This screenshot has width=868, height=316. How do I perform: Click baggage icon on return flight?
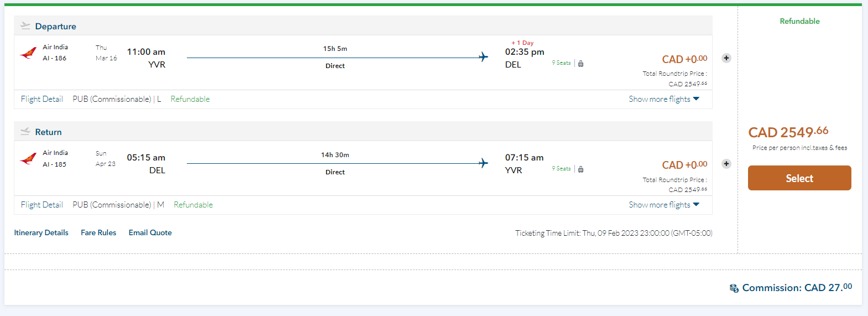tap(581, 169)
